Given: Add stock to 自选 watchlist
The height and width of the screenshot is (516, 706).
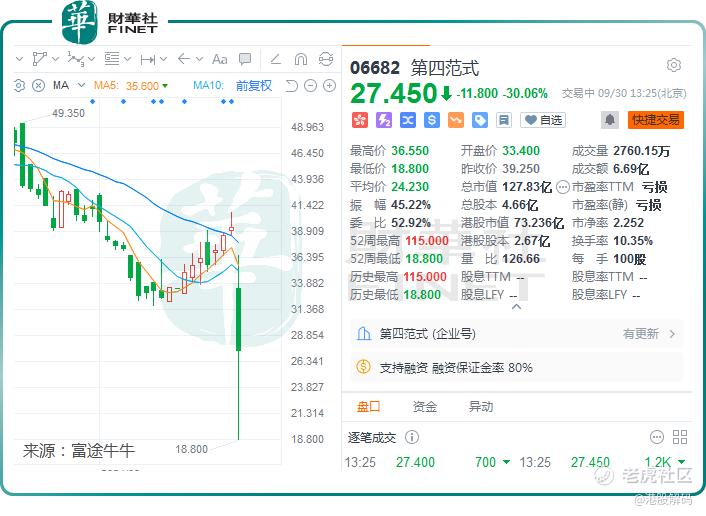Looking at the screenshot, I should 543,120.
